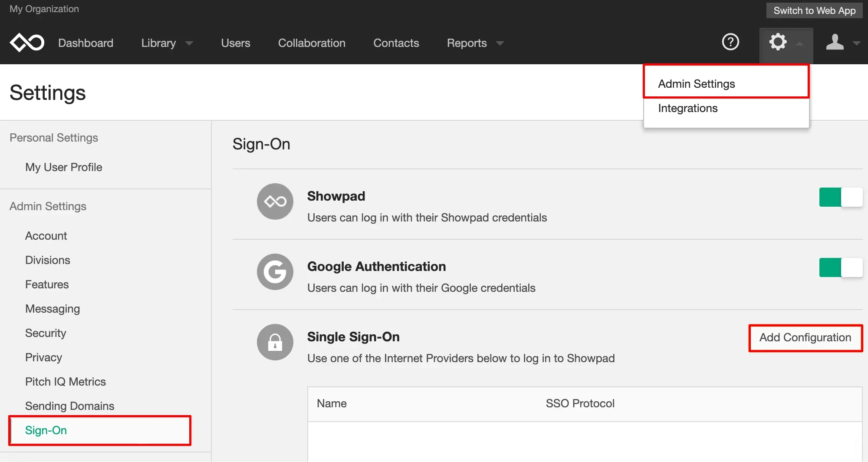Open Account admin settings
The height and width of the screenshot is (462, 868).
46,236
